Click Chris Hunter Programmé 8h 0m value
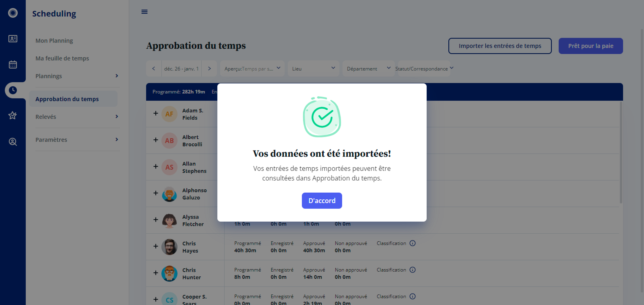644x305 pixels. pos(242,277)
